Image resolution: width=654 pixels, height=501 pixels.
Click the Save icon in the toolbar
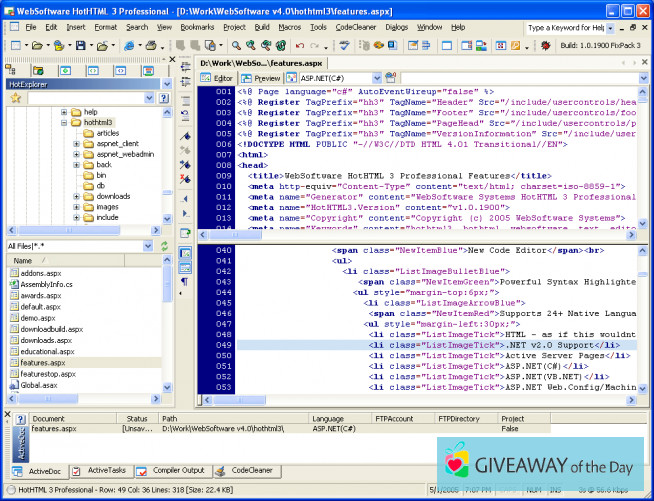coord(80,46)
